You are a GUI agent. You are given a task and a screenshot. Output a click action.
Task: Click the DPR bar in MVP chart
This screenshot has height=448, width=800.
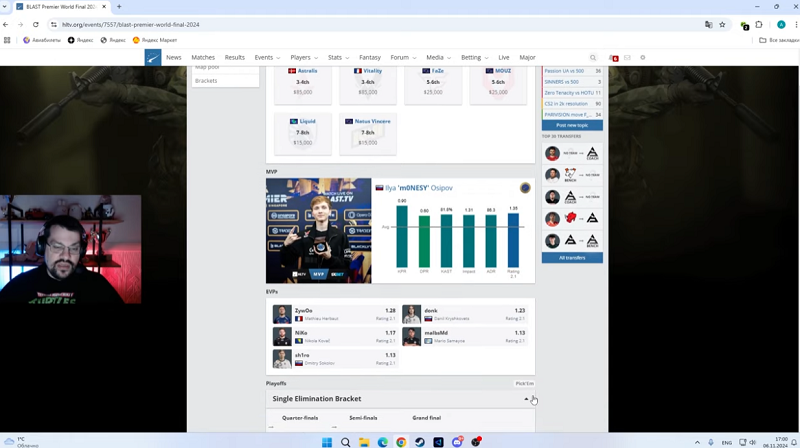tap(424, 241)
